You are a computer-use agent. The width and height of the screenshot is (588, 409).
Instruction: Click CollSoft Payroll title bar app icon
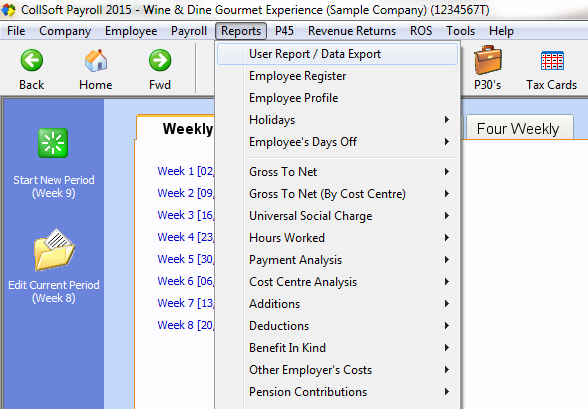(x=8, y=10)
